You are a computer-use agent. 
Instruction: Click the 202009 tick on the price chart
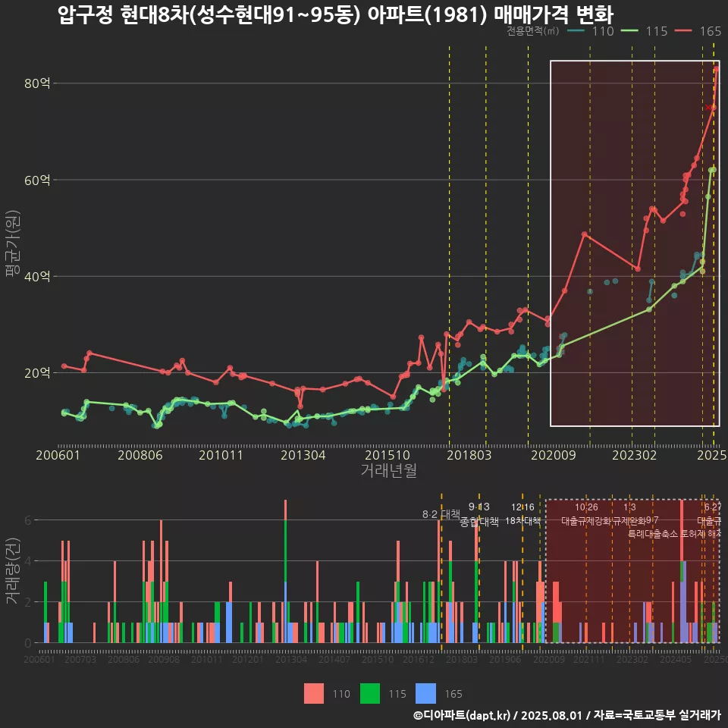point(553,455)
